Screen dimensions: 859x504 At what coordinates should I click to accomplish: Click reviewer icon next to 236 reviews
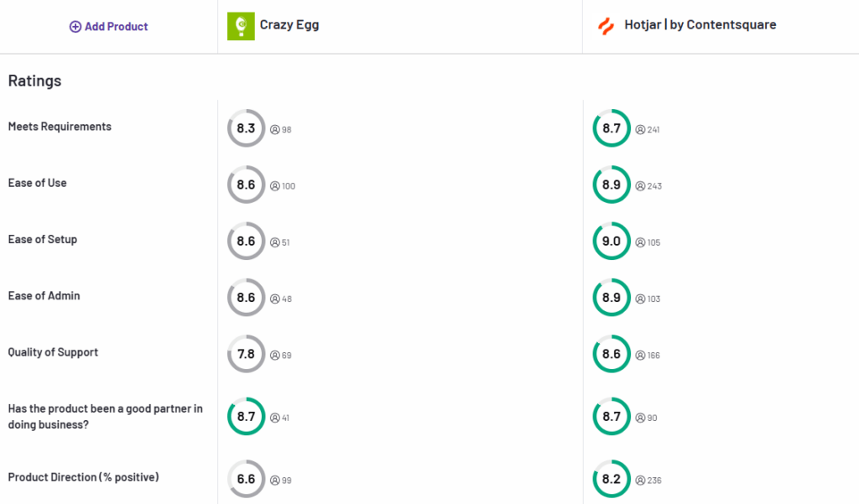point(640,480)
